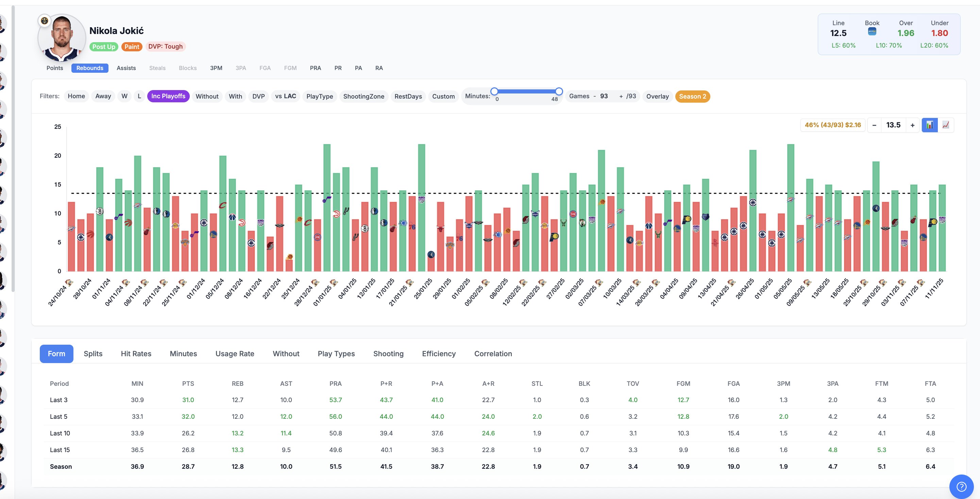Click the sportsbook logo under Book
This screenshot has height=499, width=980.
872,32
